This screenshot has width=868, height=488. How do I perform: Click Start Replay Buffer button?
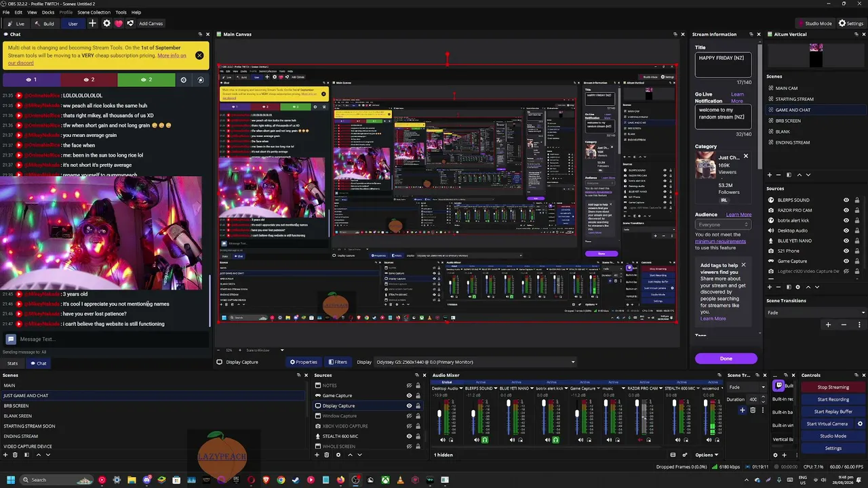pos(833,411)
